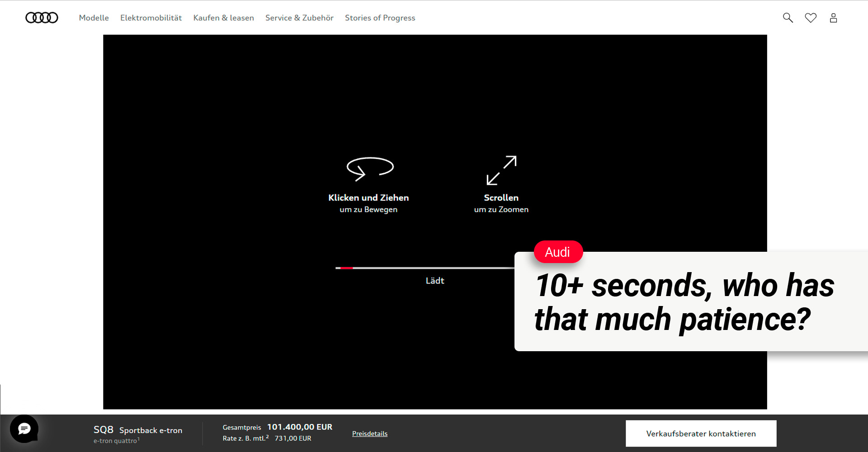The height and width of the screenshot is (452, 868).
Task: Expand Stories of Progress navigation item
Action: [380, 18]
